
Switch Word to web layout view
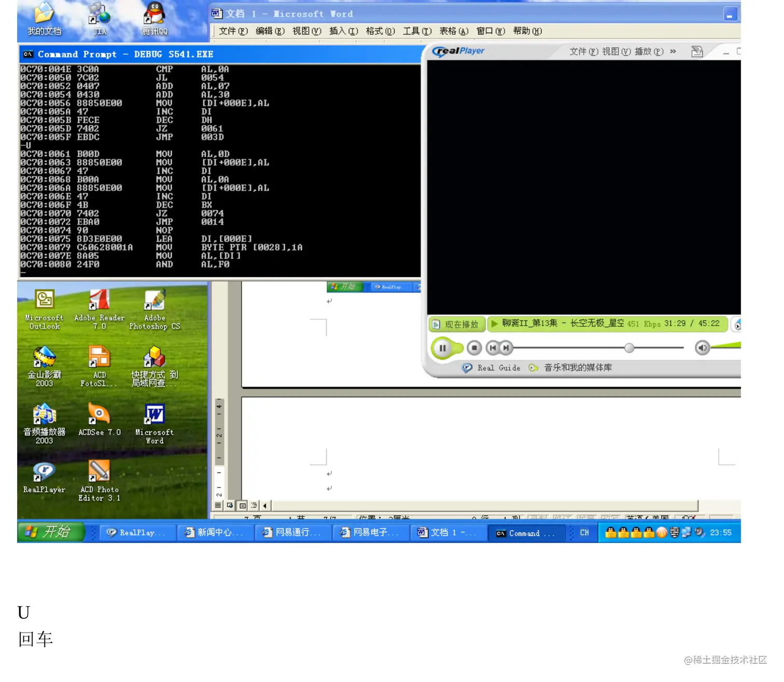[x=230, y=505]
